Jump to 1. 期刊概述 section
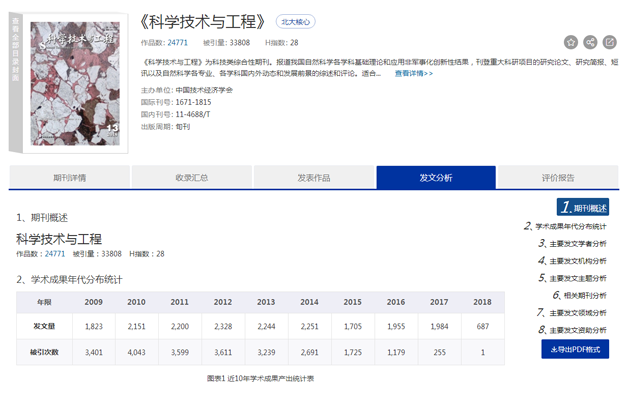 583,207
